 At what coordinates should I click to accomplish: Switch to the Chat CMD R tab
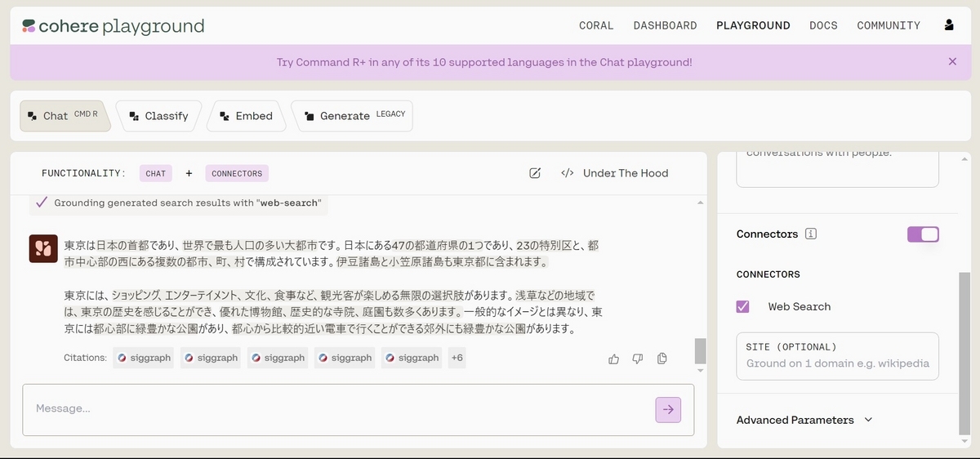[65, 116]
